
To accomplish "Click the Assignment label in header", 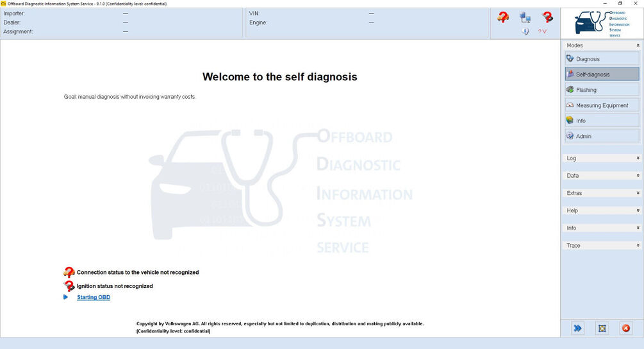I will [x=18, y=31].
